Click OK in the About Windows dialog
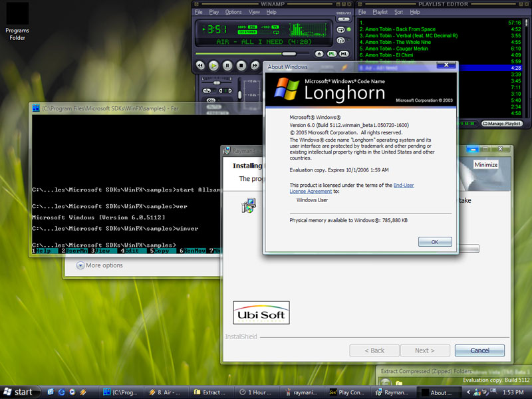Image resolution: width=532 pixels, height=399 pixels. tap(435, 241)
